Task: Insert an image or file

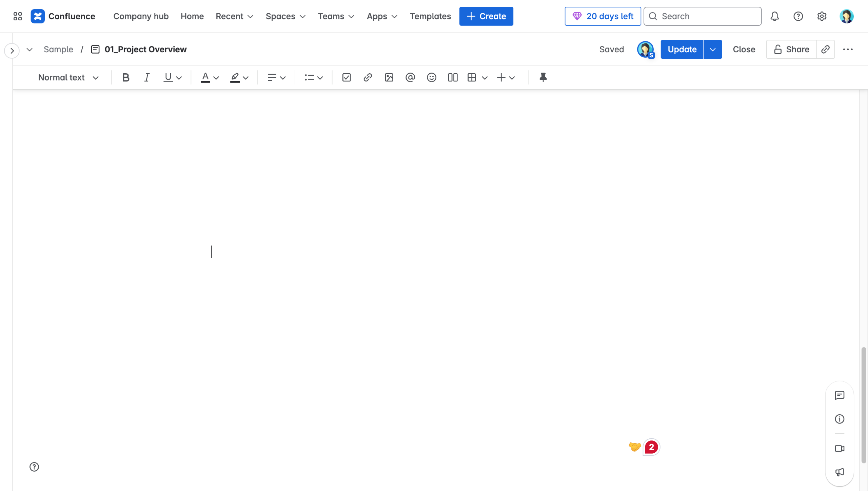Action: pyautogui.click(x=389, y=78)
